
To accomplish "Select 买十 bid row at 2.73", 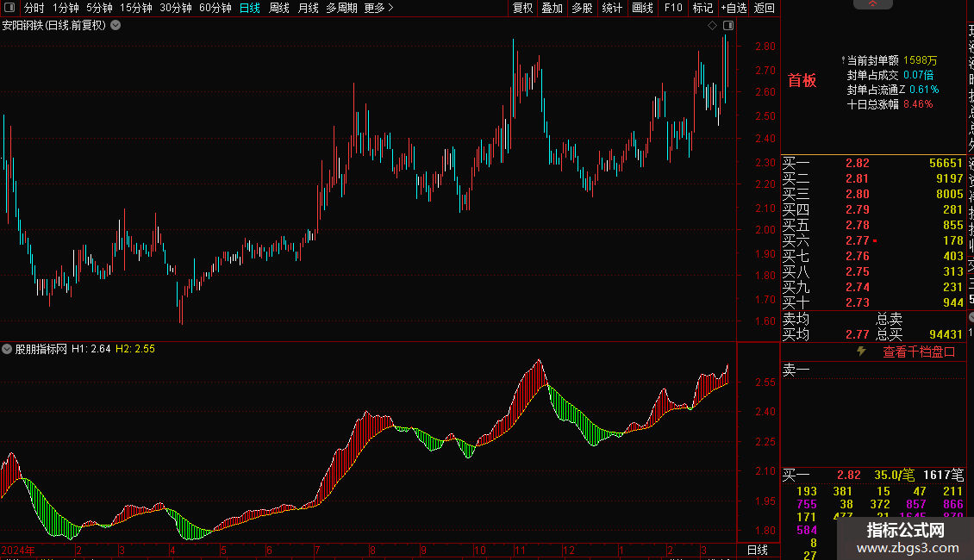I will (x=873, y=303).
